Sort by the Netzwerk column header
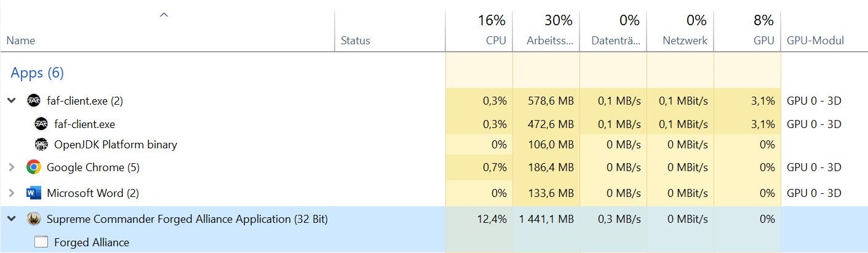 point(680,31)
